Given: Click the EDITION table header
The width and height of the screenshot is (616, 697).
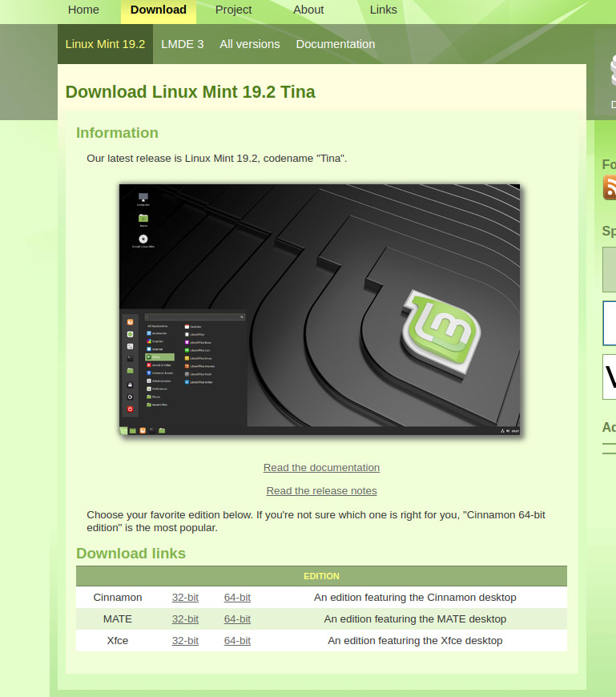Looking at the screenshot, I should (x=321, y=576).
